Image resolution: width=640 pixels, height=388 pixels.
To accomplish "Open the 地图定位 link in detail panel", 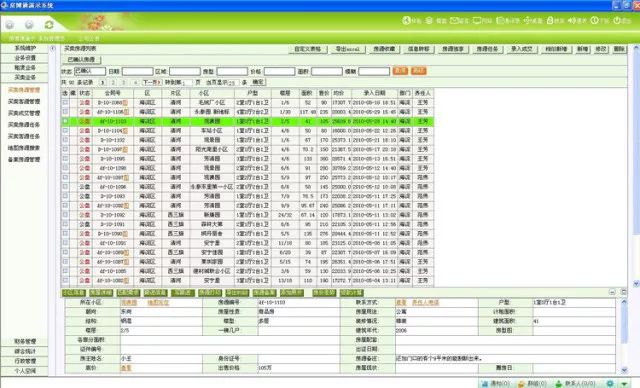I will (158, 302).
